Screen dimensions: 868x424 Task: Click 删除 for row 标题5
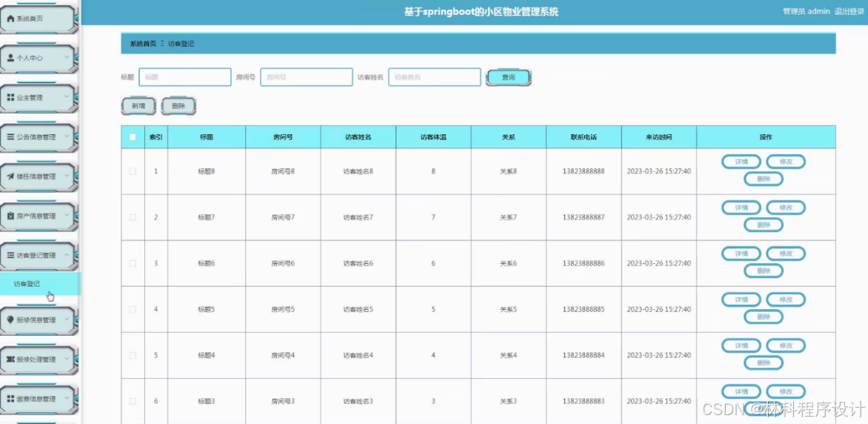tap(764, 317)
